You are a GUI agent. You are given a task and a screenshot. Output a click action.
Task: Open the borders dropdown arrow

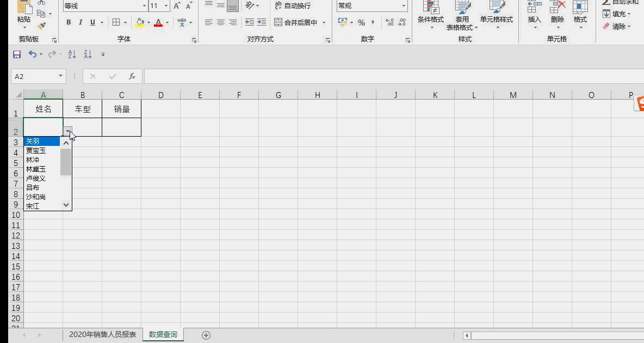point(125,23)
